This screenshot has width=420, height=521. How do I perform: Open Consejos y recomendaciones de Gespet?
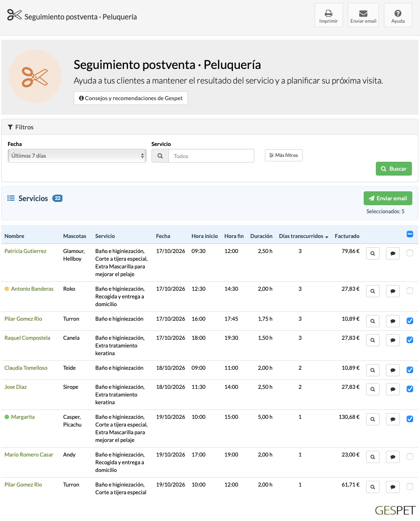click(x=131, y=98)
